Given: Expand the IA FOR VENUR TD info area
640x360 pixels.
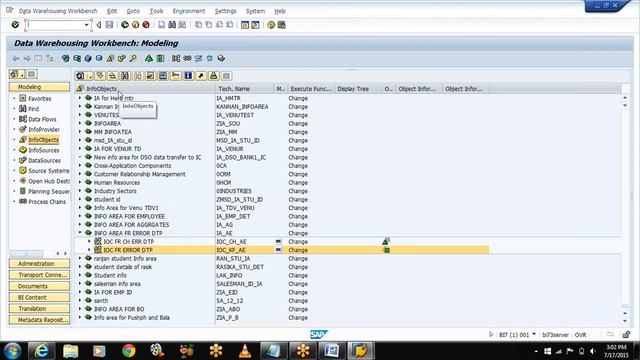Looking at the screenshot, I should click(80, 149).
